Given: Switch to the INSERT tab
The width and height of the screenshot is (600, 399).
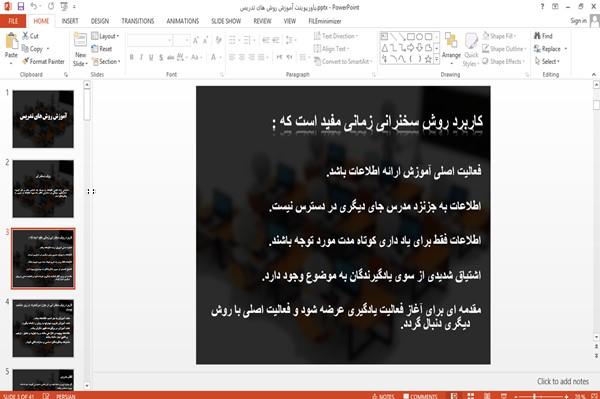Looking at the screenshot, I should point(70,21).
